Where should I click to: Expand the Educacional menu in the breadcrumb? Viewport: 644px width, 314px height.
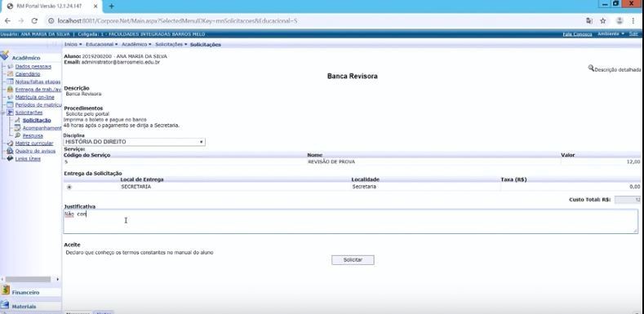click(101, 44)
